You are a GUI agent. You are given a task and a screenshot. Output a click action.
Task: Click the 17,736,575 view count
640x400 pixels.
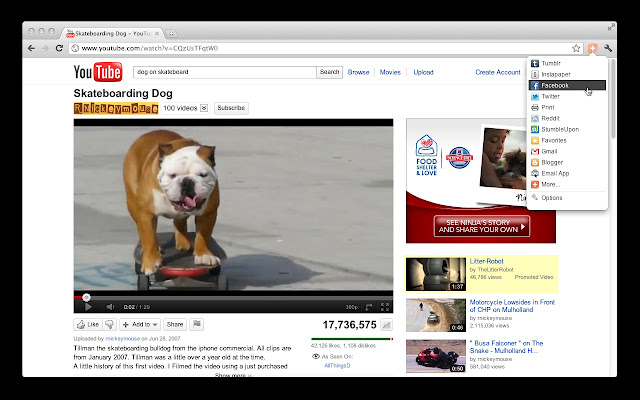pos(349,325)
